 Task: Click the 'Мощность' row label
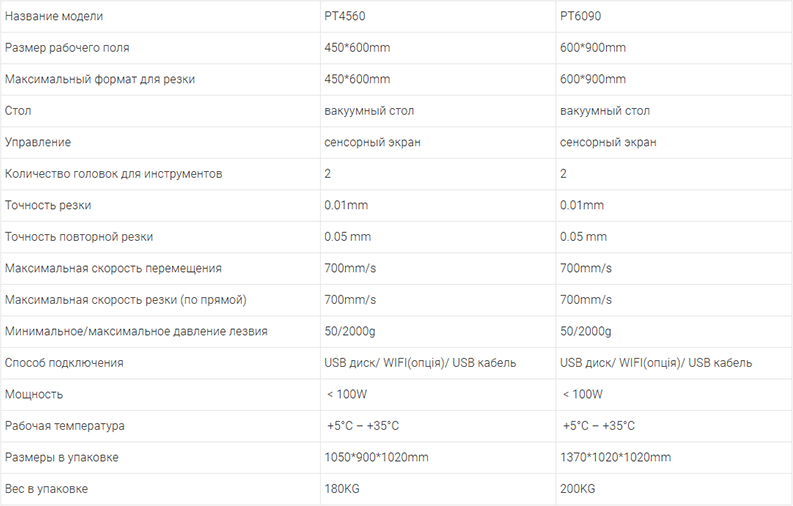click(x=33, y=395)
